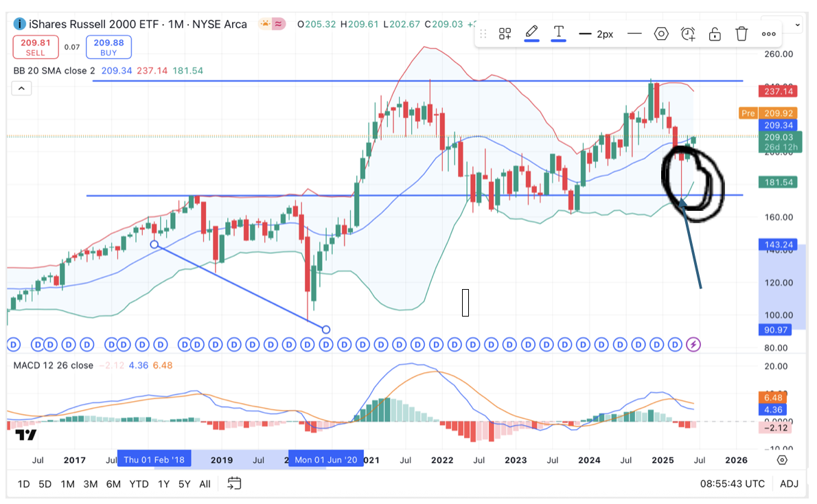Select the 3M time range

(90, 484)
